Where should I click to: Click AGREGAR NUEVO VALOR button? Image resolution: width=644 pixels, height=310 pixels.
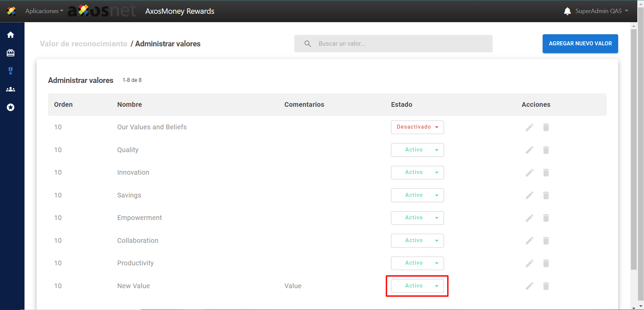(x=580, y=44)
